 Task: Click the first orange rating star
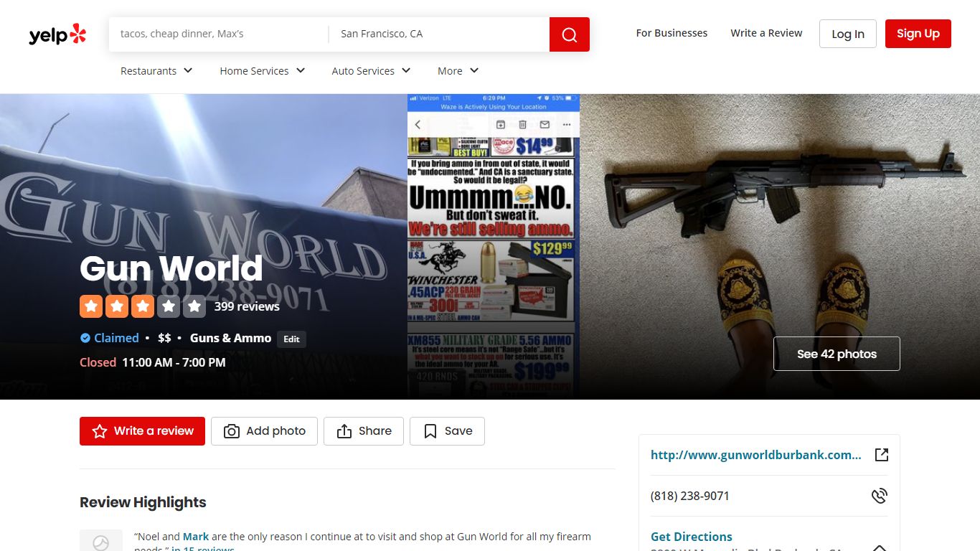coord(91,306)
